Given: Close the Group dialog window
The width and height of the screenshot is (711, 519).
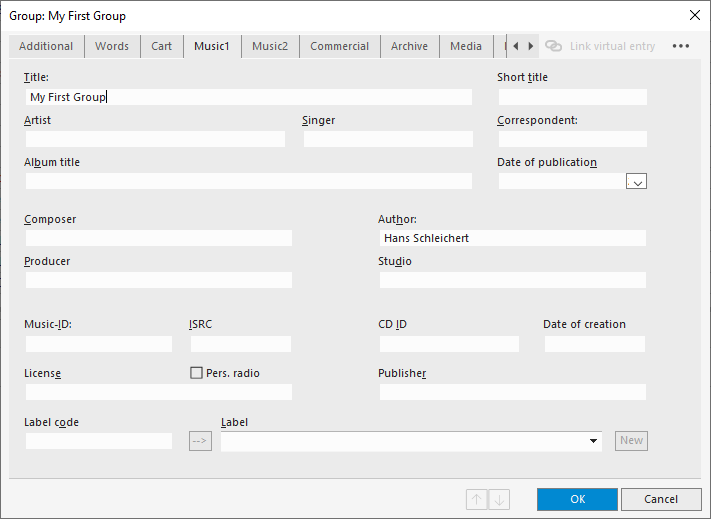Looking at the screenshot, I should [694, 15].
